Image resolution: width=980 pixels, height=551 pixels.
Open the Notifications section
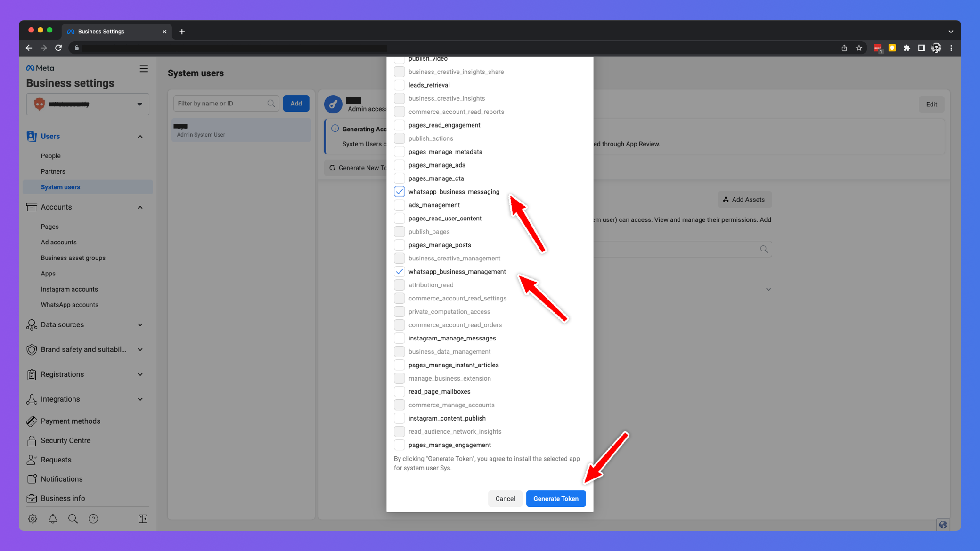click(61, 479)
